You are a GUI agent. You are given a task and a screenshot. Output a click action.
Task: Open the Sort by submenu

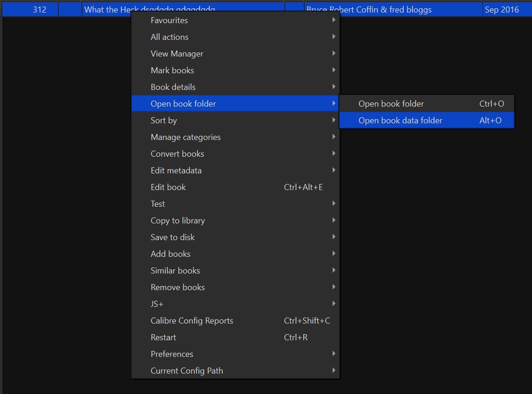tap(164, 121)
